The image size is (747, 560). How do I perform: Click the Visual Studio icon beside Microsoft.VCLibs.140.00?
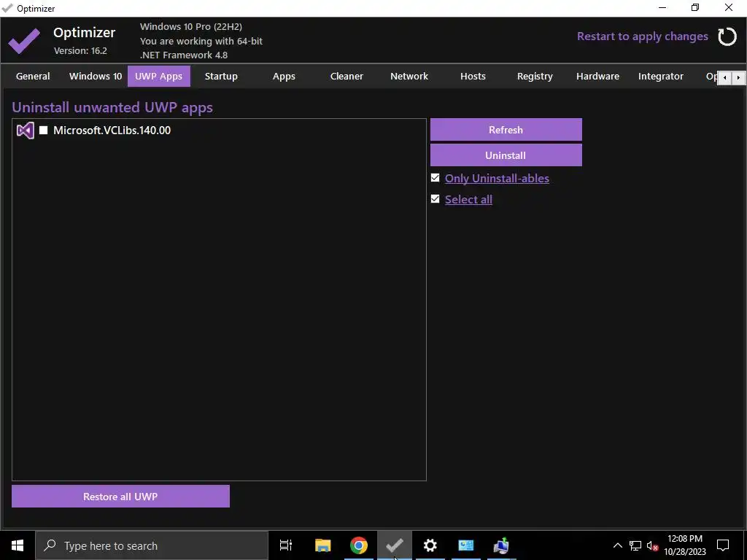[26, 131]
